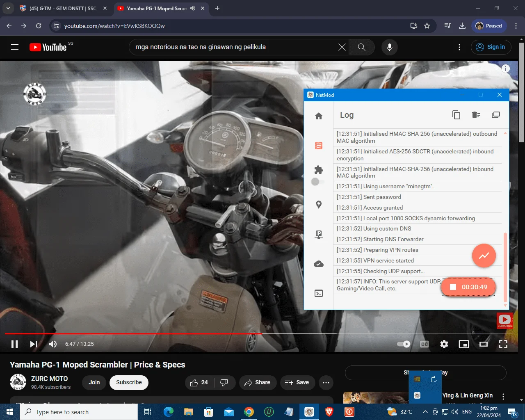Viewport: 525px width, 420px height.
Task: Open NetMod IP tool icon
Action: pyautogui.click(x=319, y=234)
